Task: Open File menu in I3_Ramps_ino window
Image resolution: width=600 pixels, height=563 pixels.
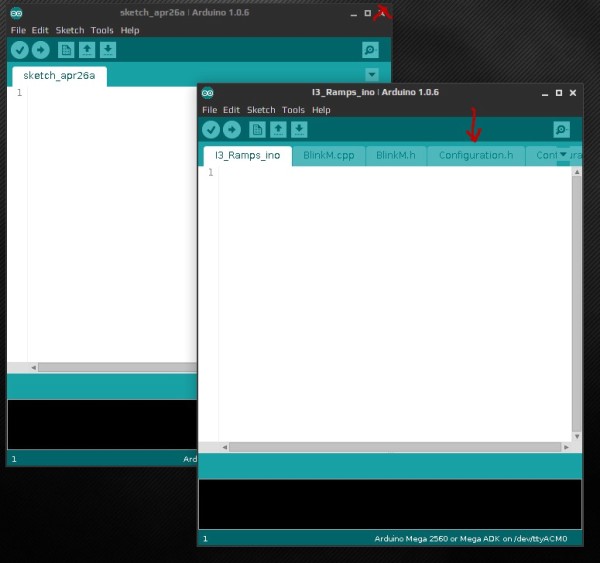Action: [209, 110]
